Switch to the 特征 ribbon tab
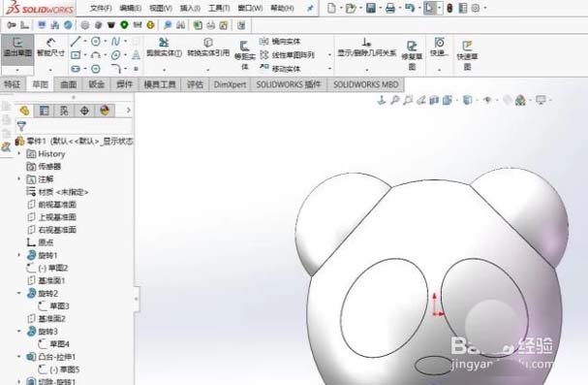This screenshot has height=385, width=588. (12, 84)
